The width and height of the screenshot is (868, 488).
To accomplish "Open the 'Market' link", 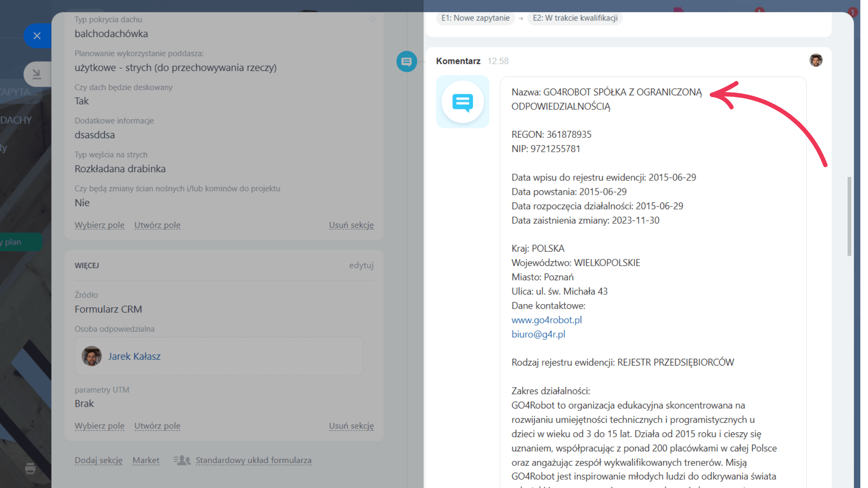I will [146, 460].
